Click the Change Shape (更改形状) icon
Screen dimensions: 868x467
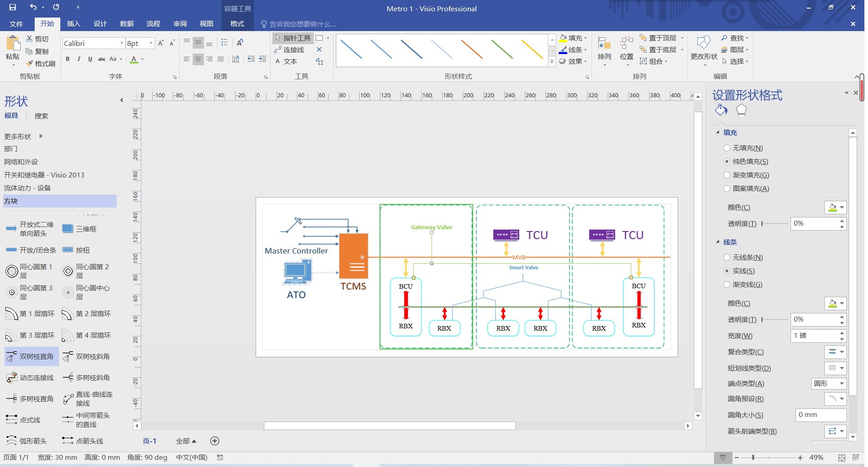704,43
